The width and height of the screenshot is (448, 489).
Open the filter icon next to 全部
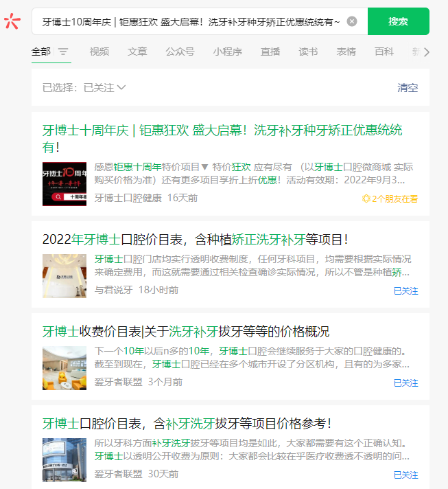point(63,52)
